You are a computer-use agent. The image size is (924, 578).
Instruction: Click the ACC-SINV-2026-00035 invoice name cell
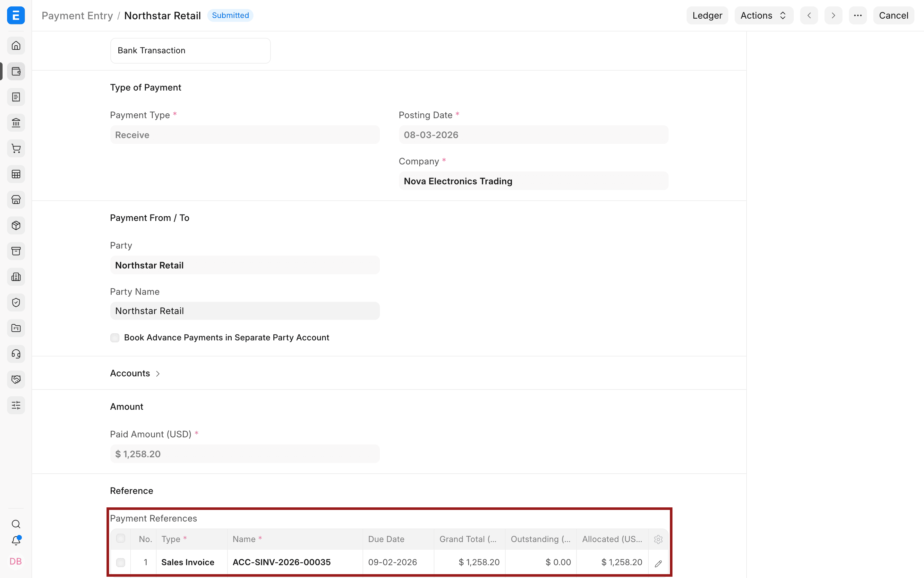pos(295,562)
